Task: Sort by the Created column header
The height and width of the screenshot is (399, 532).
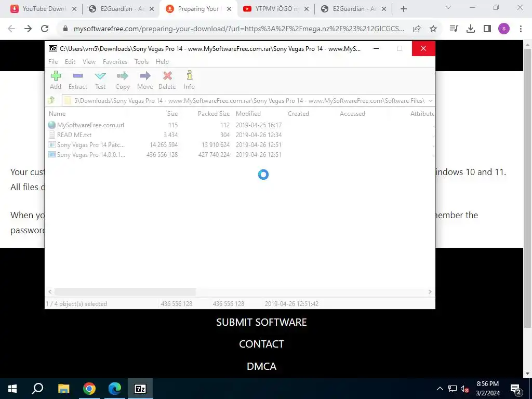Action: click(299, 114)
